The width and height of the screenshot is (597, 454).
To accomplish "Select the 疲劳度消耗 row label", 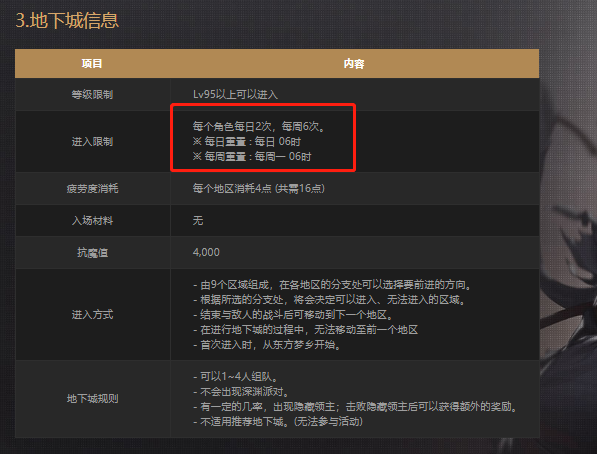I will click(x=92, y=189).
